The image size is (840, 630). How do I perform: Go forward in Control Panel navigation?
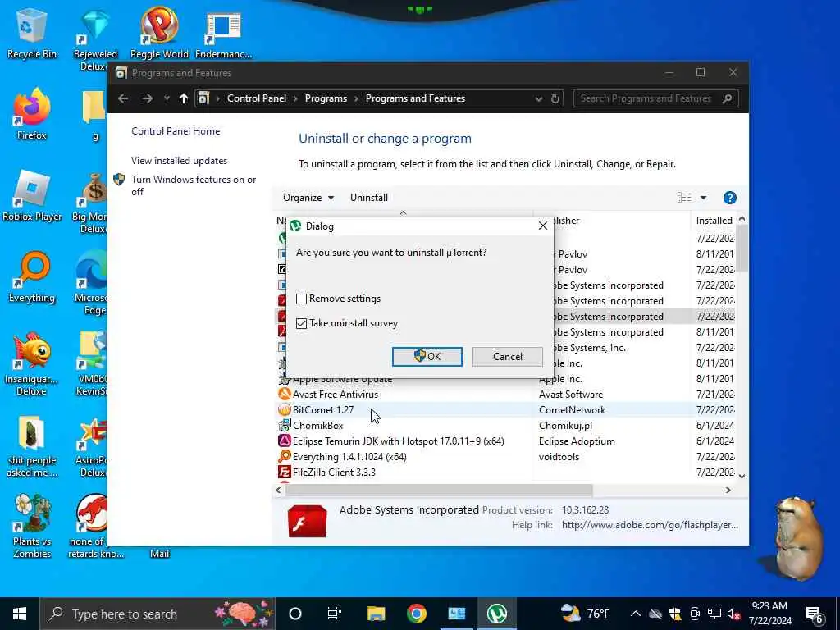(x=148, y=98)
